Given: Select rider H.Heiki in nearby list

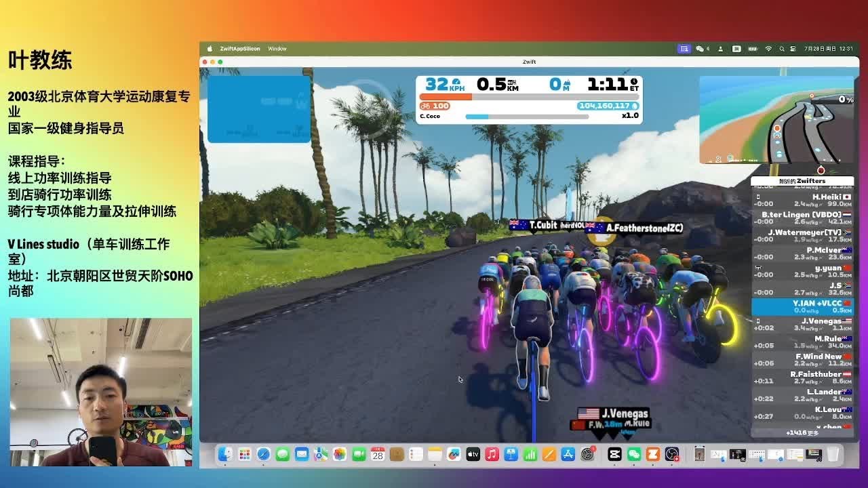Looking at the screenshot, I should click(x=802, y=200).
